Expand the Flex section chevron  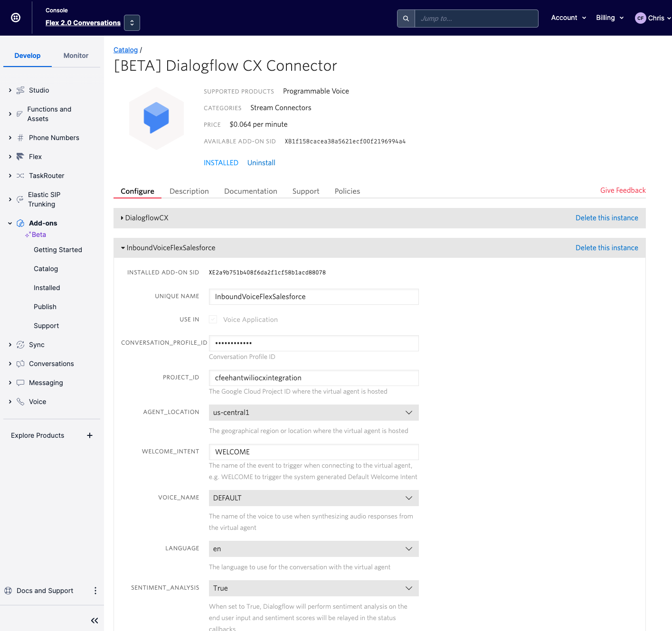click(x=10, y=157)
